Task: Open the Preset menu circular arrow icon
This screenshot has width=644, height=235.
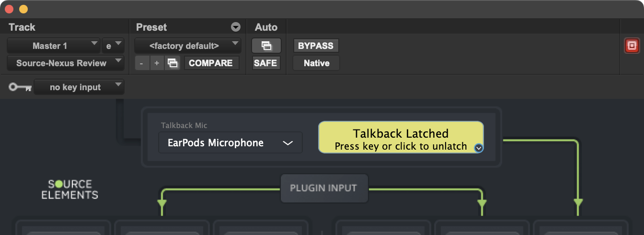Action: tap(235, 27)
